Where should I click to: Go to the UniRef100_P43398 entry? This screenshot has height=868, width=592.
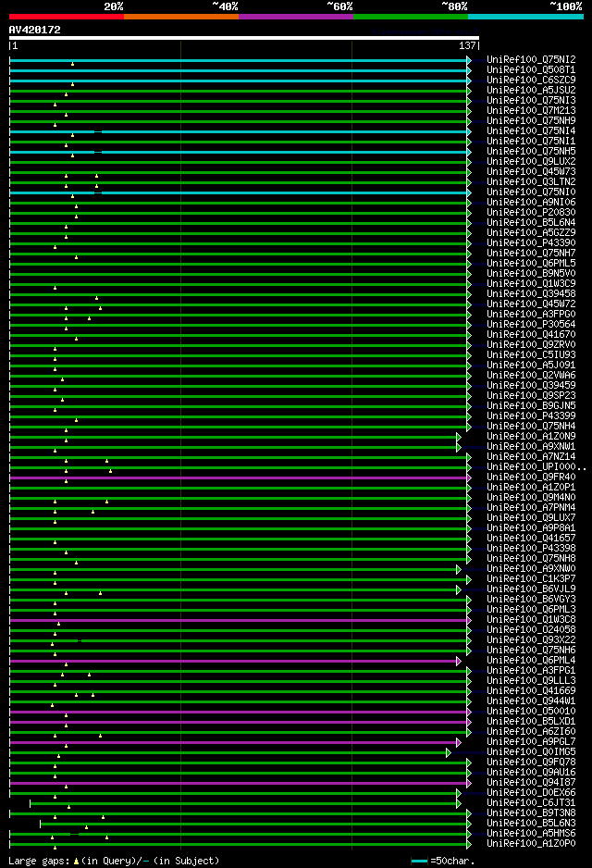531,548
